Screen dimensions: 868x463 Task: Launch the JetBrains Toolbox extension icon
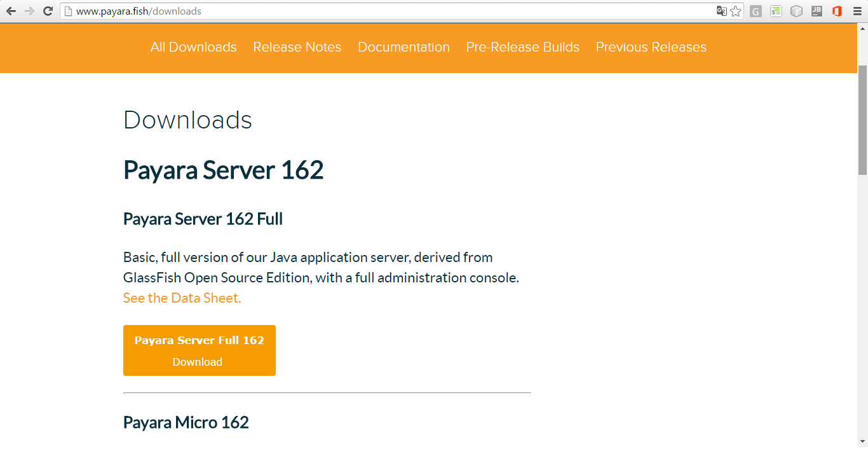coord(817,11)
